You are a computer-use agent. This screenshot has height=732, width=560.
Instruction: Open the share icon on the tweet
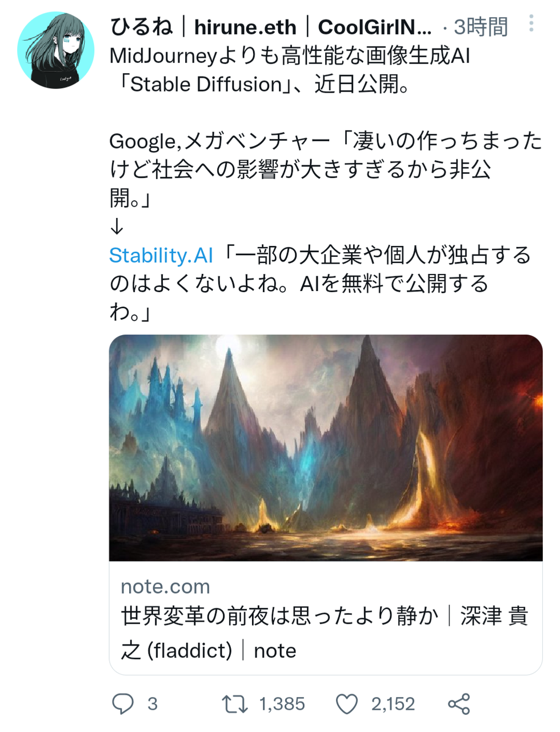click(x=459, y=704)
